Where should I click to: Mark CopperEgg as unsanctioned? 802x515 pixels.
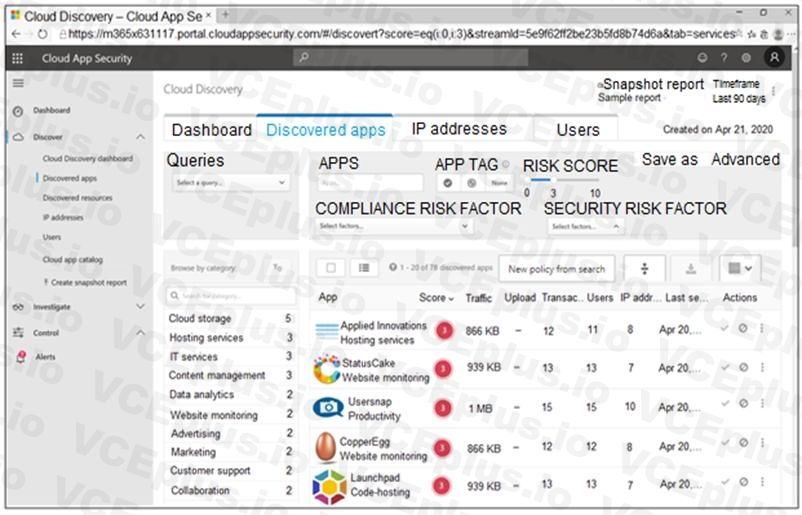pos(744,443)
